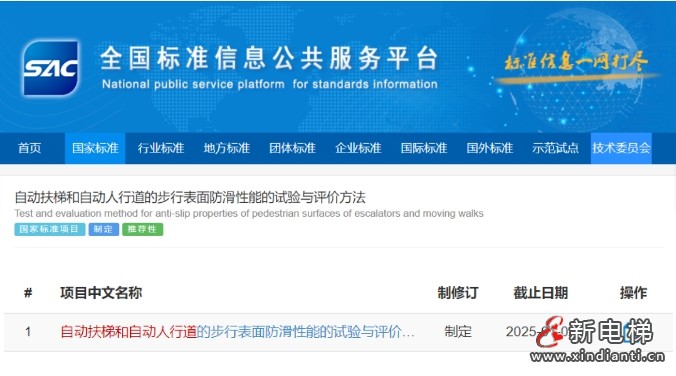
Task: Open the 国际标准 nav tab
Action: tap(424, 148)
